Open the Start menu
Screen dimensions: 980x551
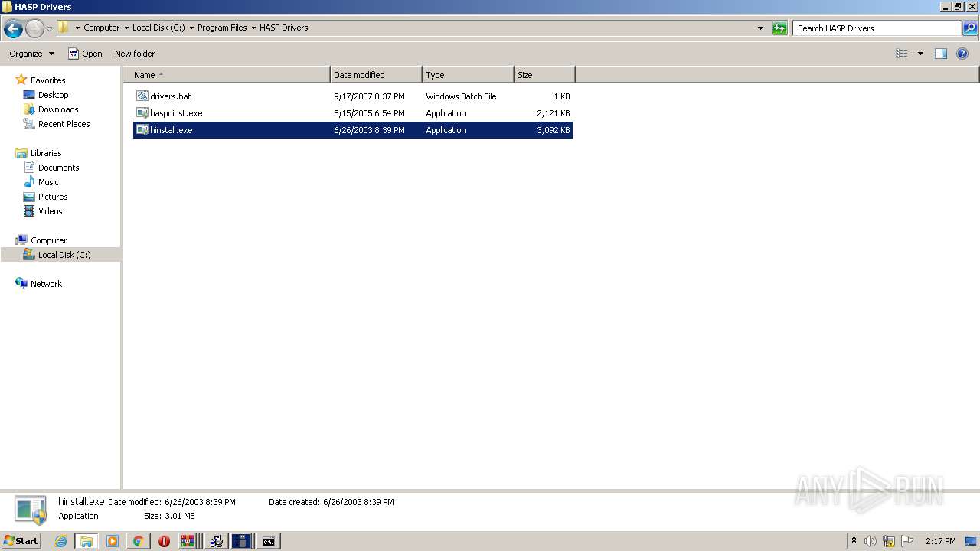click(x=21, y=540)
